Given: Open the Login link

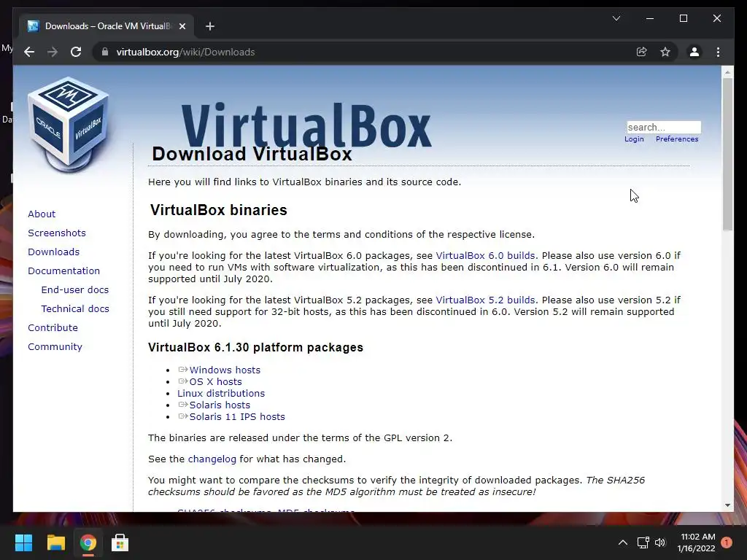Looking at the screenshot, I should pyautogui.click(x=634, y=139).
